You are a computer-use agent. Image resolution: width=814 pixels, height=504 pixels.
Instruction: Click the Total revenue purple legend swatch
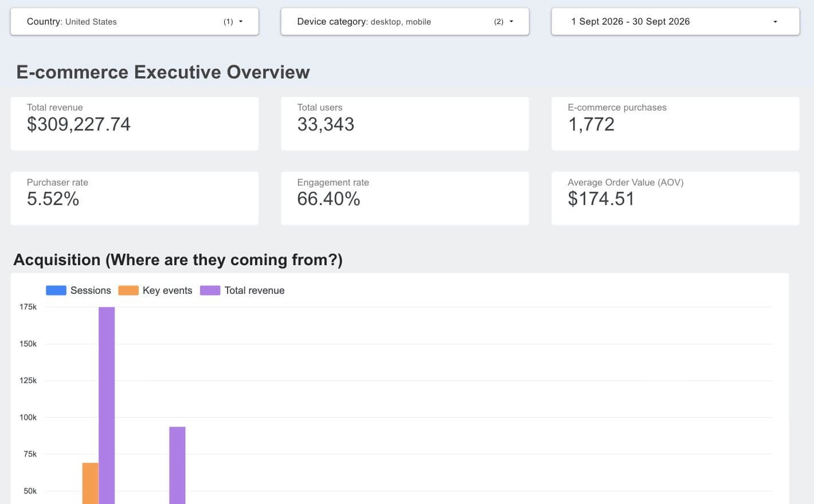210,290
